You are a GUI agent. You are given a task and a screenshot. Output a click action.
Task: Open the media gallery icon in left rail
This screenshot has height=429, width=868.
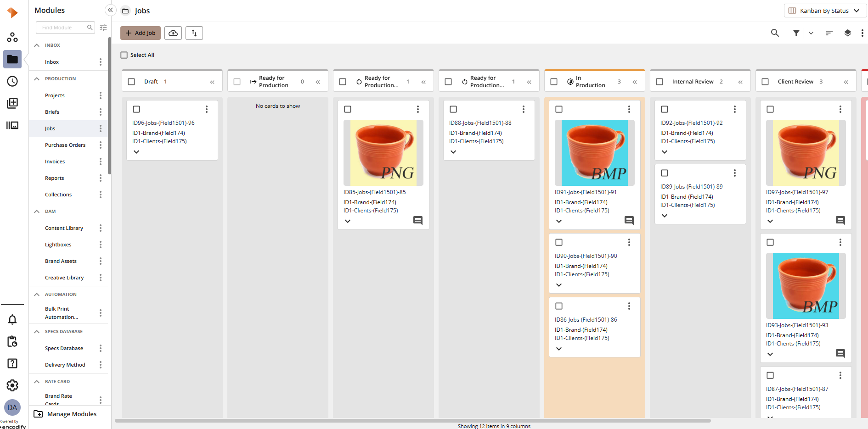point(12,125)
